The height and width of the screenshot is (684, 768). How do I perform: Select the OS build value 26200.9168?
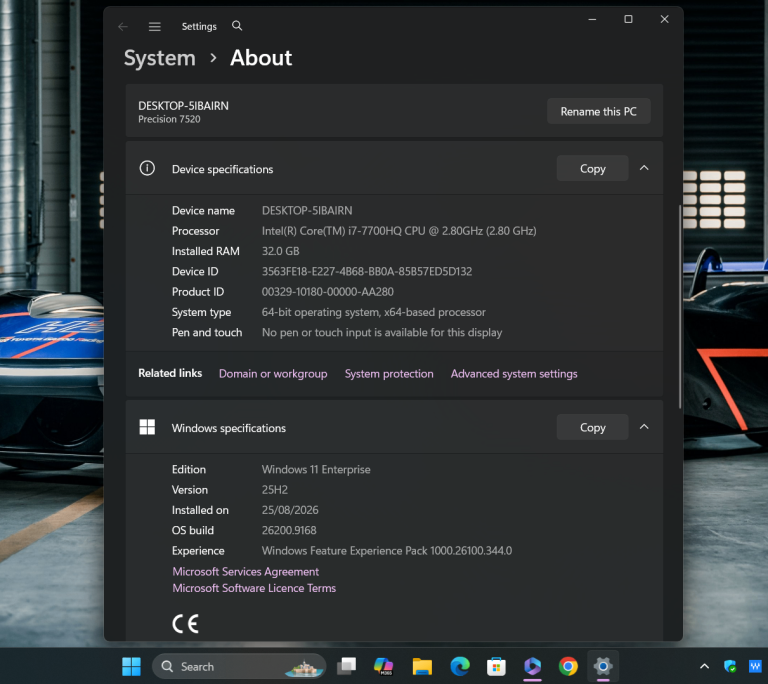click(x=289, y=530)
